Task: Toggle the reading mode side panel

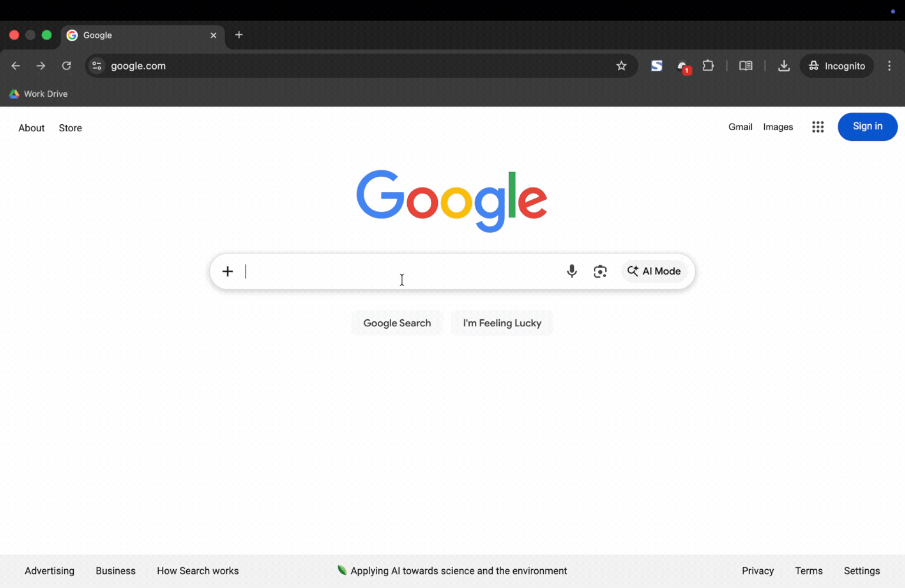Action: pyautogui.click(x=746, y=66)
